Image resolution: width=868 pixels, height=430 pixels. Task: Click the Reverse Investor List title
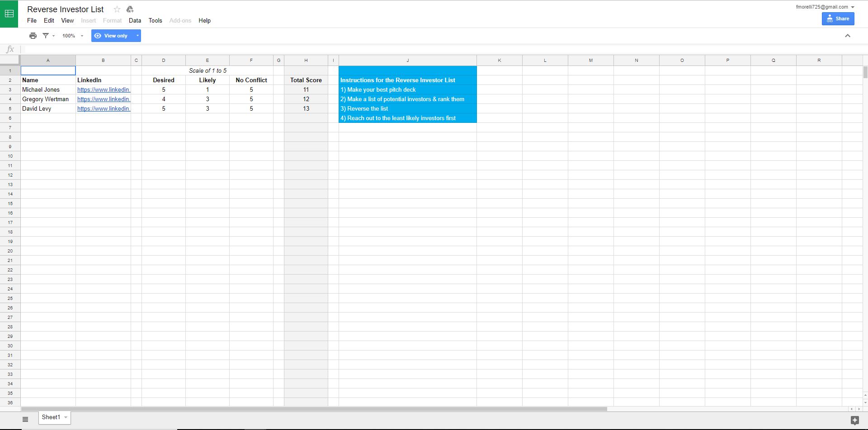[x=66, y=9]
